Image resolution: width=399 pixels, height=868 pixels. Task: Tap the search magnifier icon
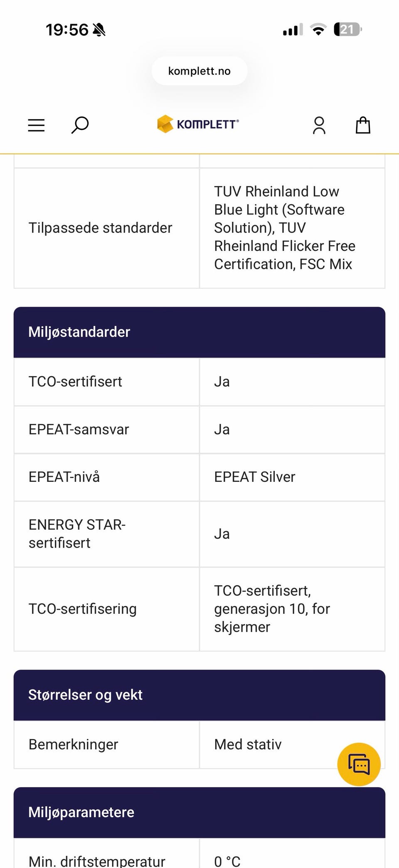pos(80,125)
